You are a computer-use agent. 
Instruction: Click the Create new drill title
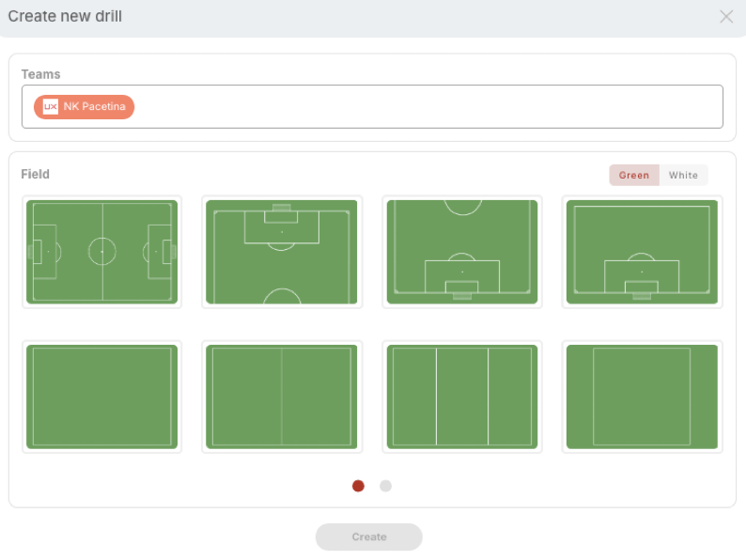[65, 17]
